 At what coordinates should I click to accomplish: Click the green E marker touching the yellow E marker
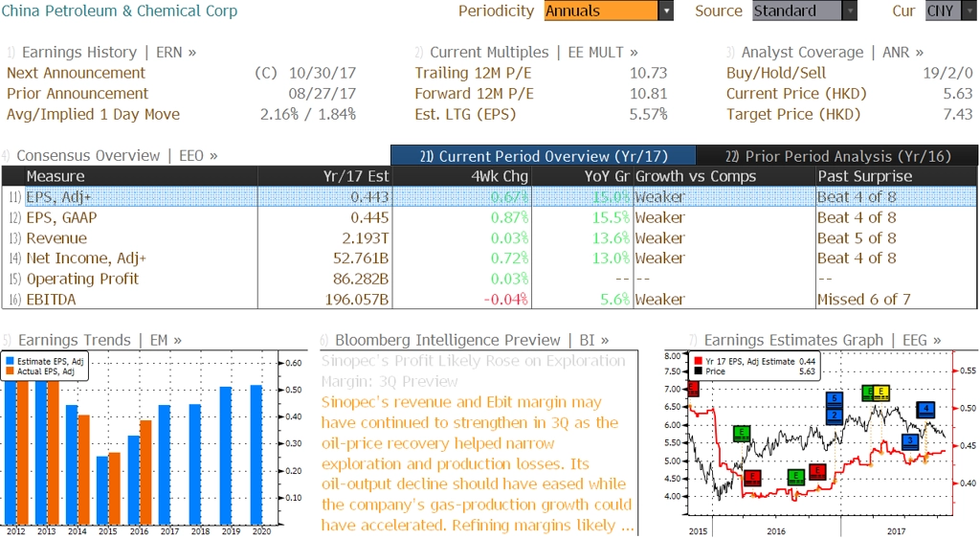click(x=867, y=393)
